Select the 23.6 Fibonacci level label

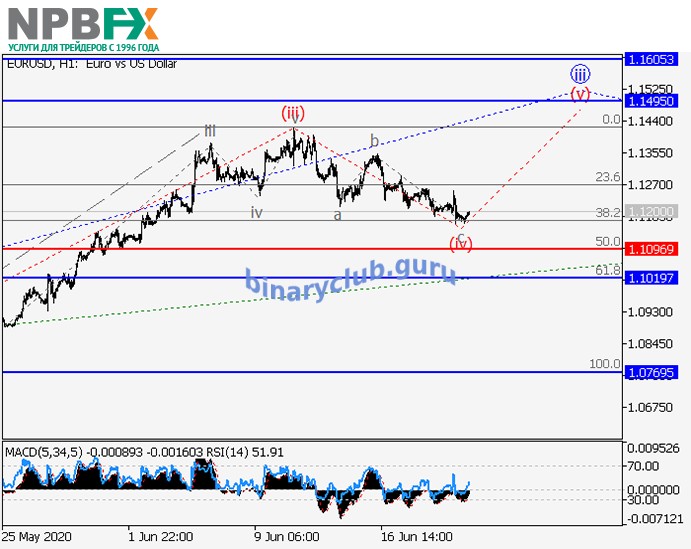pos(608,177)
